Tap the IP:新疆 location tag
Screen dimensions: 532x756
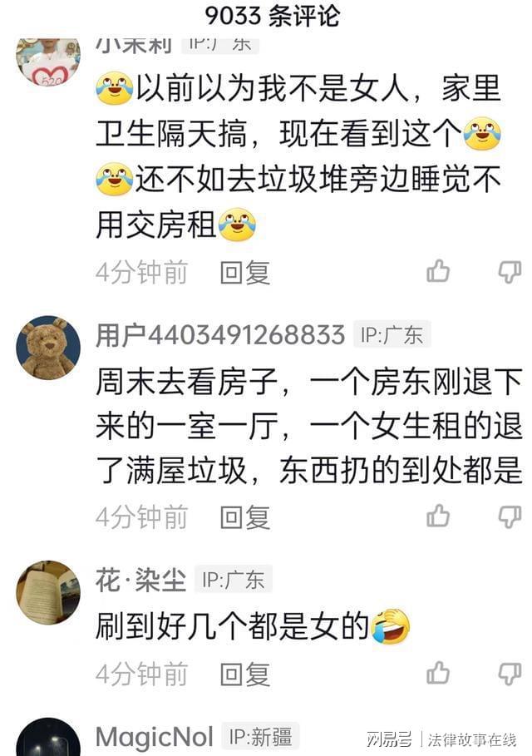tap(261, 737)
